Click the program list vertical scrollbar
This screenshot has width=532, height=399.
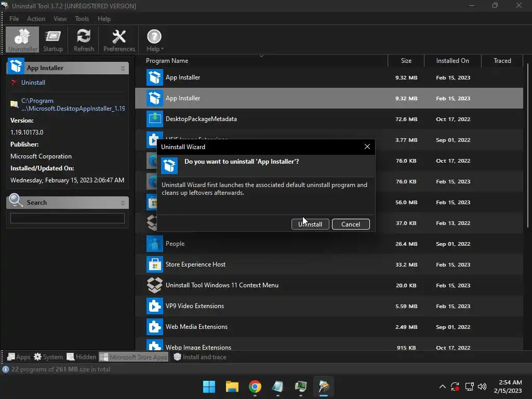[528, 146]
